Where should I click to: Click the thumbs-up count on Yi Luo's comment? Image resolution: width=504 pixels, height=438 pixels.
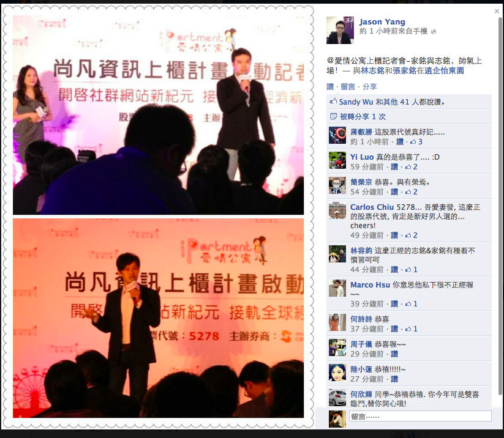point(411,166)
